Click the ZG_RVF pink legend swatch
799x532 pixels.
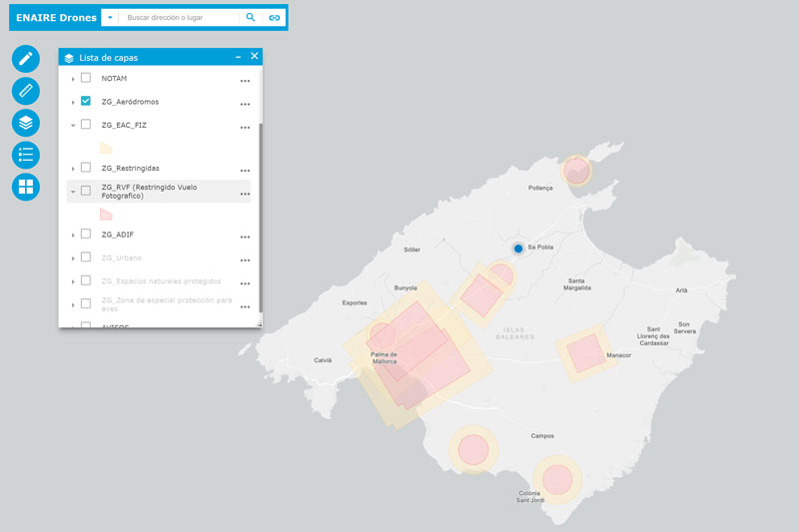point(106,214)
